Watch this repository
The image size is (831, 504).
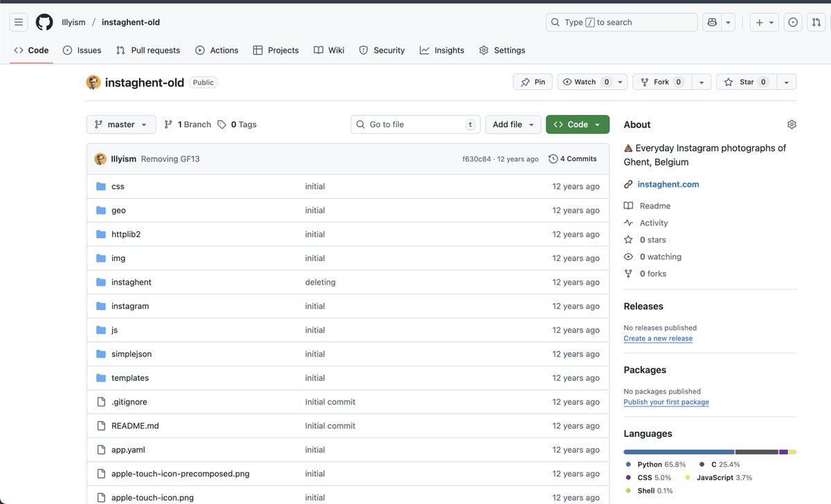coord(585,82)
